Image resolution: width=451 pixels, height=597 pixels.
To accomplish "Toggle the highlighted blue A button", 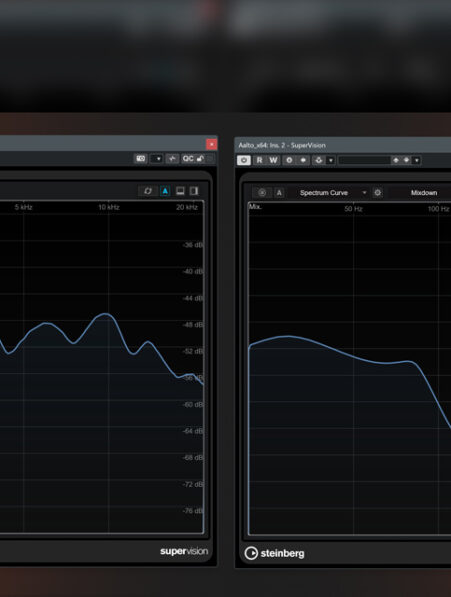I will click(165, 191).
